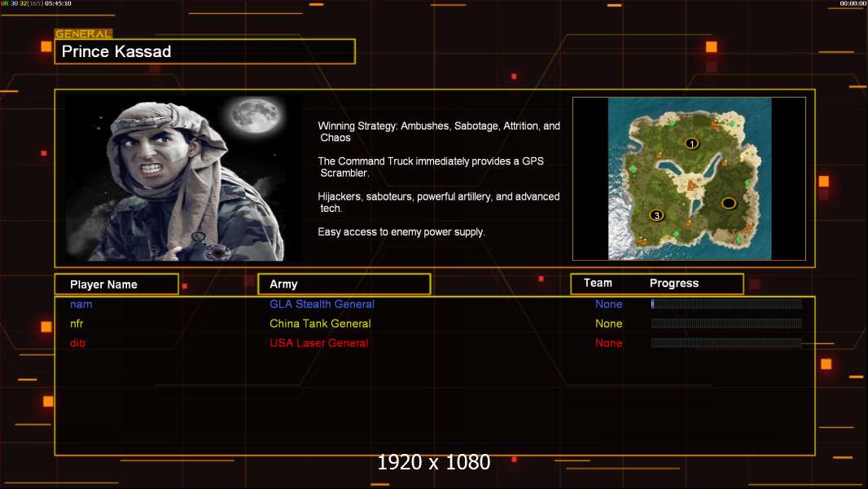Click GLA Stealth General army entry

(322, 304)
